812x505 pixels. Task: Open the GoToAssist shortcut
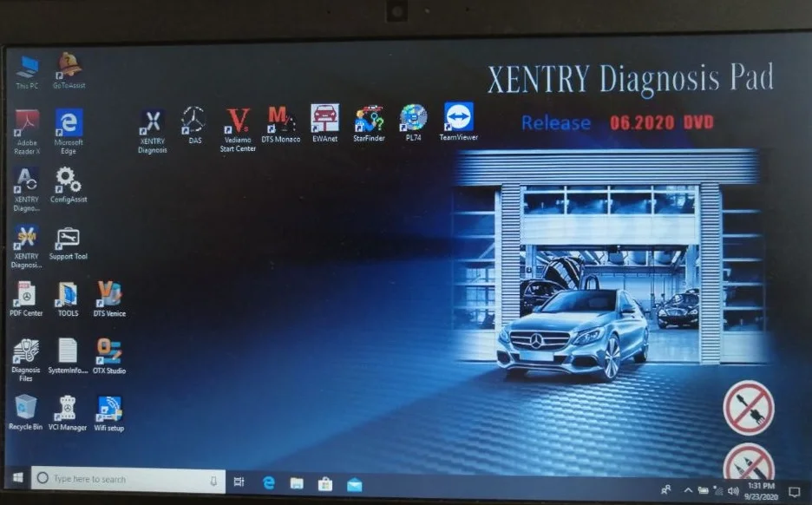pos(69,71)
